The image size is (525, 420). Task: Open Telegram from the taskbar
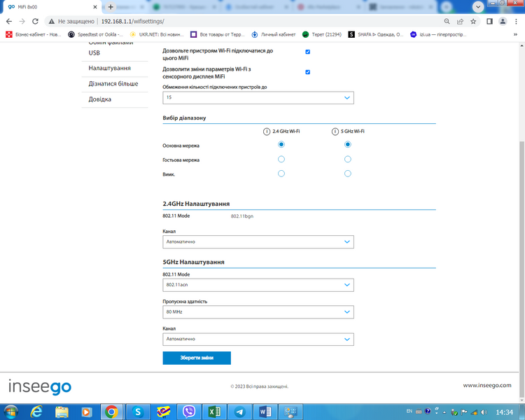pyautogui.click(x=239, y=412)
